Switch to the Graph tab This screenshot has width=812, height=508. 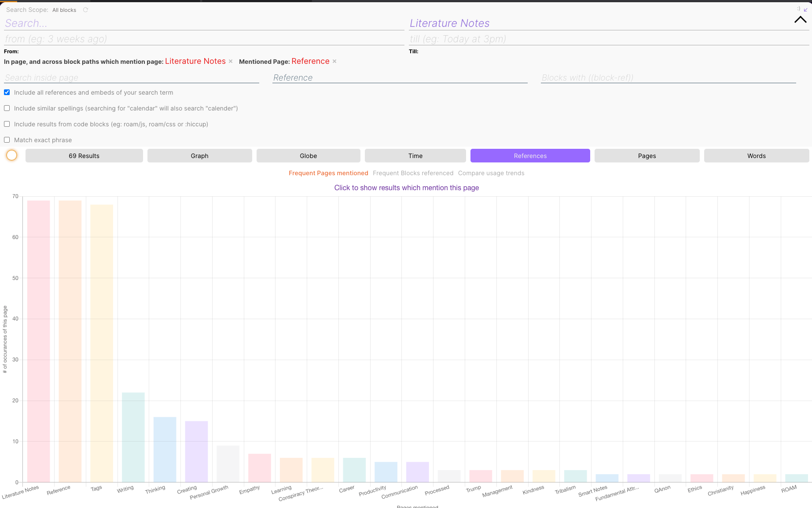click(x=199, y=156)
